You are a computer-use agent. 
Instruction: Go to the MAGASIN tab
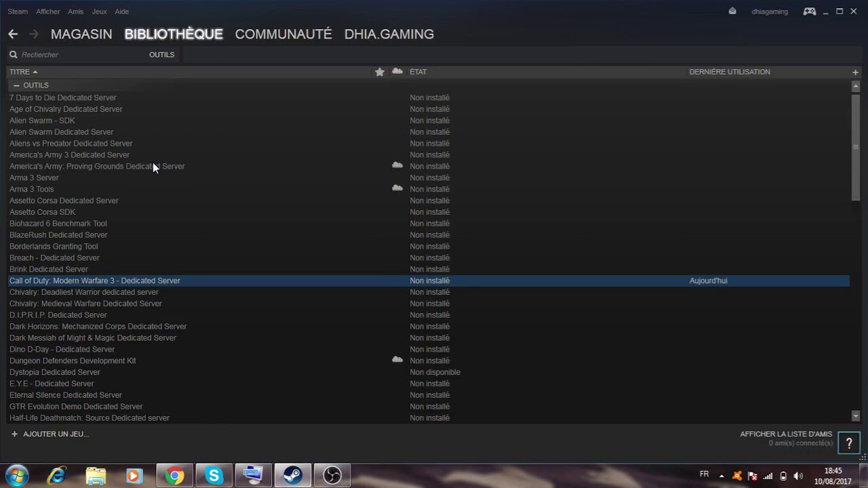coord(81,34)
